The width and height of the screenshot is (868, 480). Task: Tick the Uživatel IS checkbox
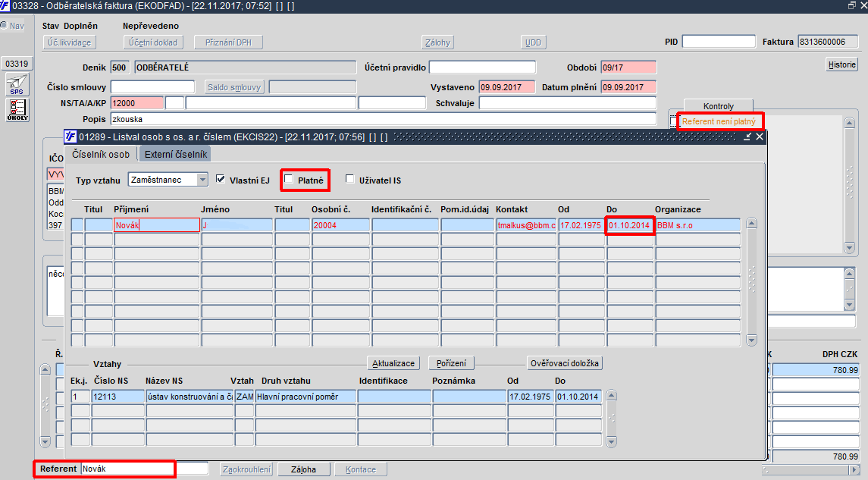(350, 179)
